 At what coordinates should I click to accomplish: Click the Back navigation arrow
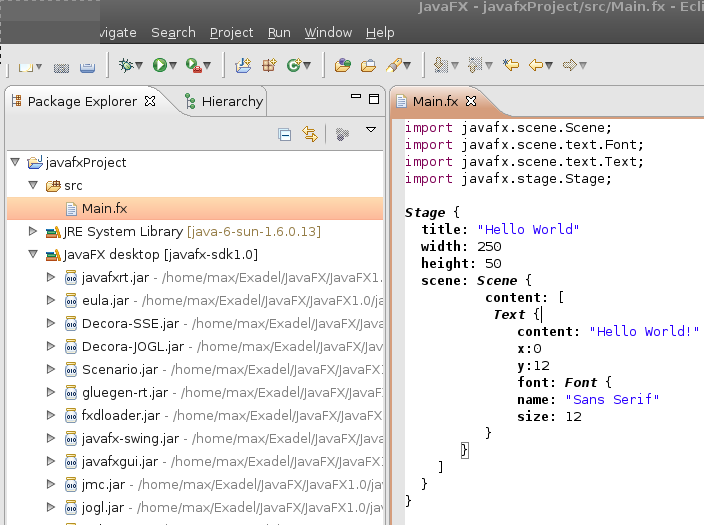click(x=538, y=66)
